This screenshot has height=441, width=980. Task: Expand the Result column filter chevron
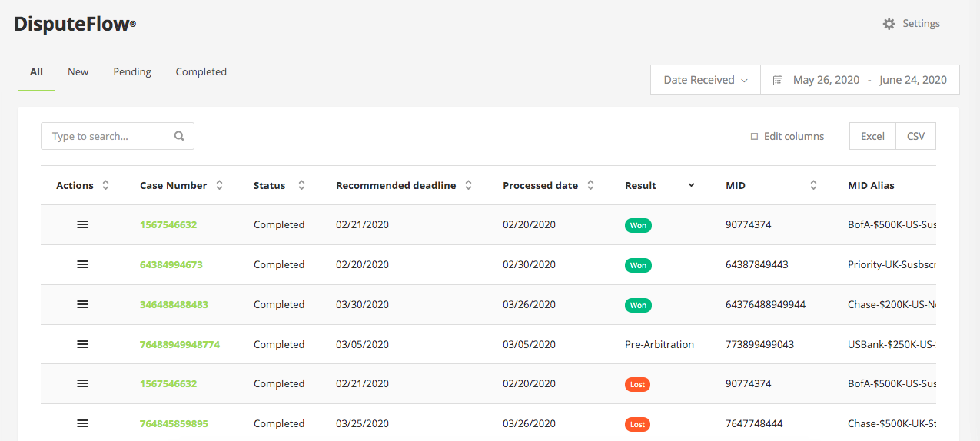[691, 185]
